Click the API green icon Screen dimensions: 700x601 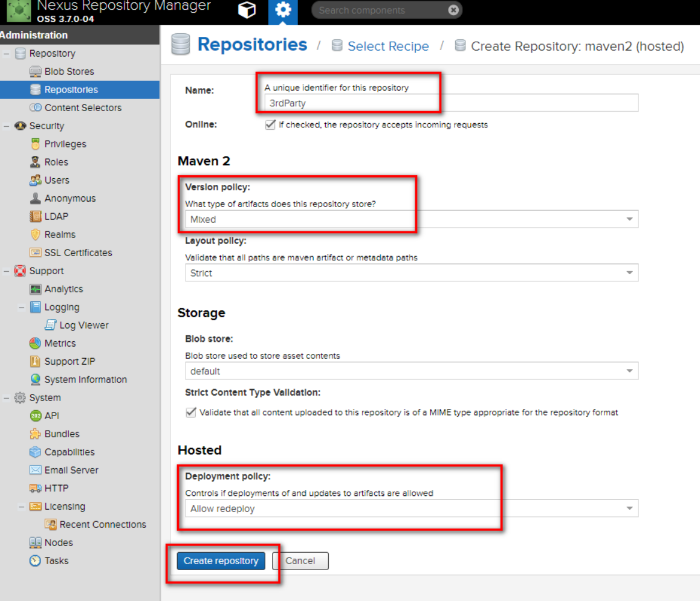click(35, 416)
